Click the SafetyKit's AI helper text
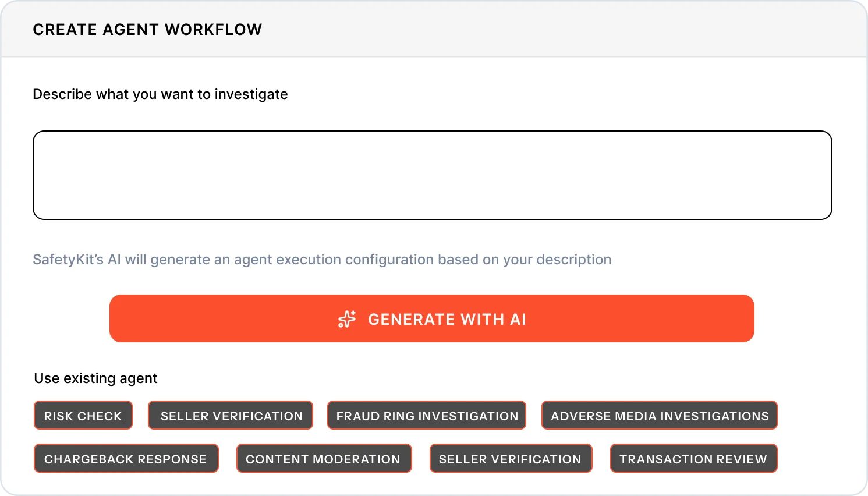The image size is (868, 496). (322, 260)
